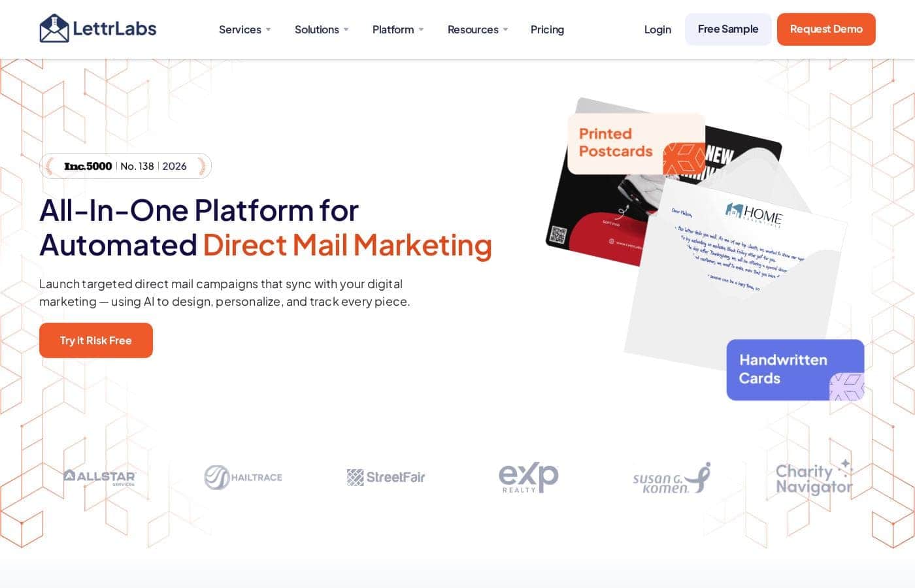Viewport: 915px width, 588px height.
Task: Open the Solutions dropdown menu
Action: coord(322,29)
